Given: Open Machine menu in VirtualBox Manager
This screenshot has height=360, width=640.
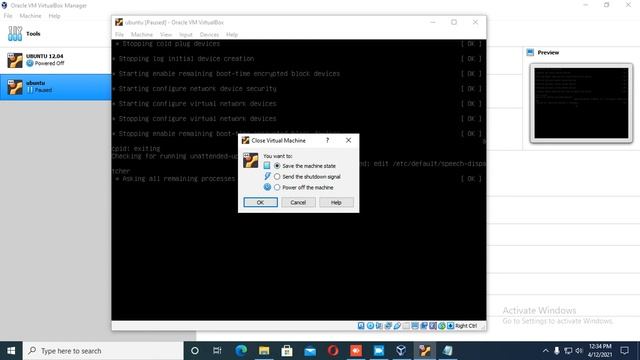Looking at the screenshot, I should coord(30,16).
